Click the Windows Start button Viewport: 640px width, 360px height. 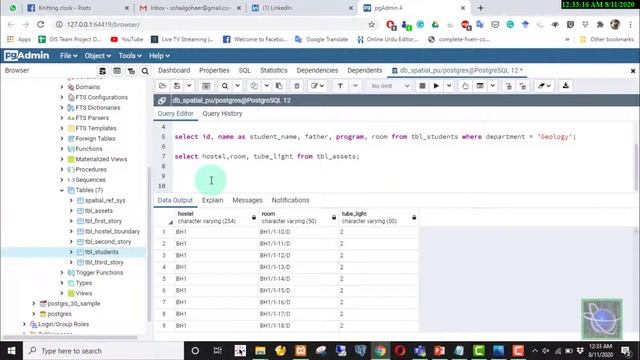coord(11,351)
